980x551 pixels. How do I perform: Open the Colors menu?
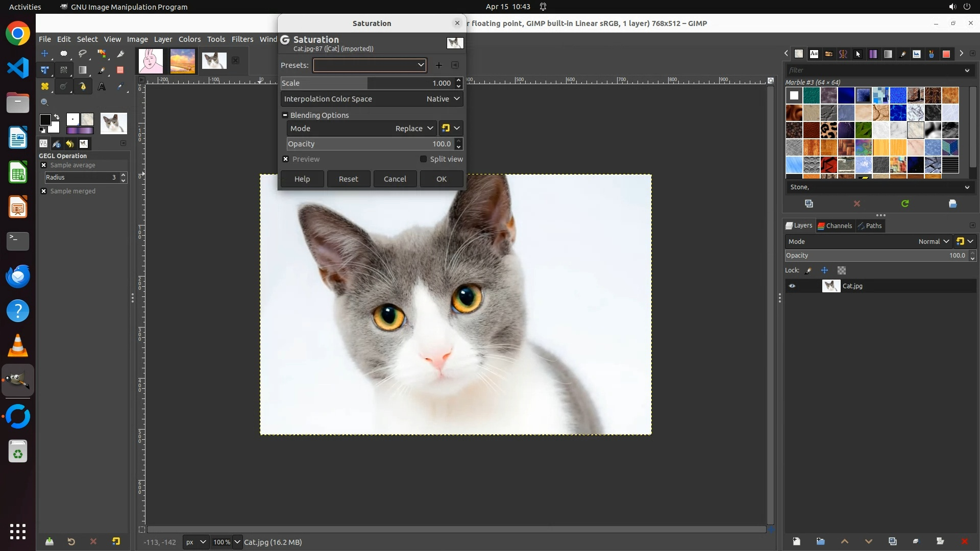[189, 39]
